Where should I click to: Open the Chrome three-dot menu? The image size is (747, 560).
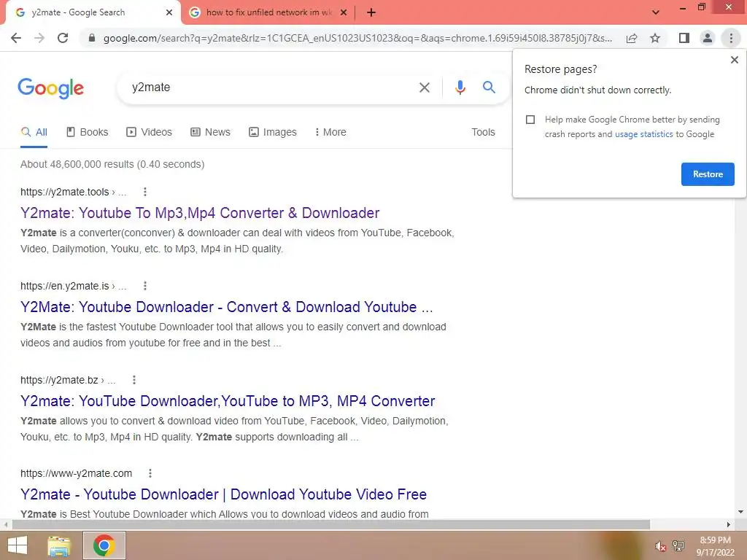(x=731, y=38)
